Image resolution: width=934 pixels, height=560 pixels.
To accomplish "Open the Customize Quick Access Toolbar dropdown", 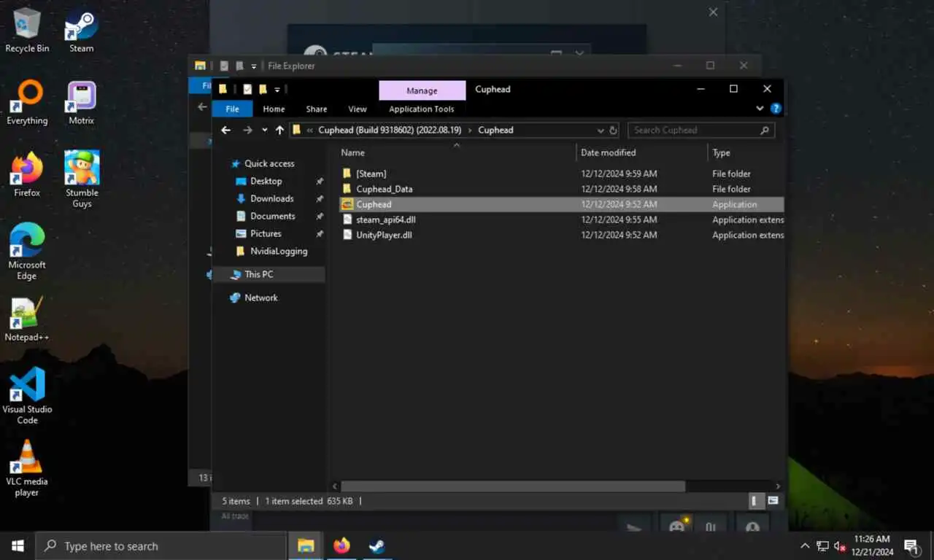I will [x=277, y=90].
